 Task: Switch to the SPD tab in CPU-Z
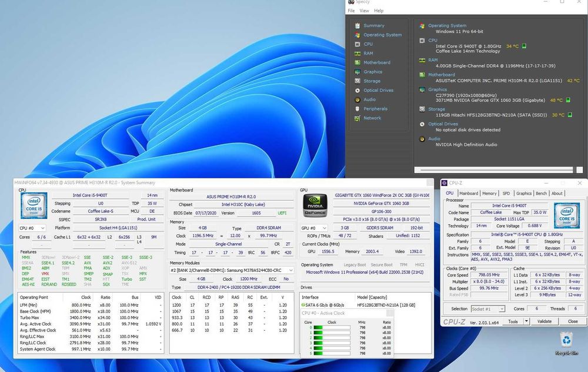pos(506,193)
